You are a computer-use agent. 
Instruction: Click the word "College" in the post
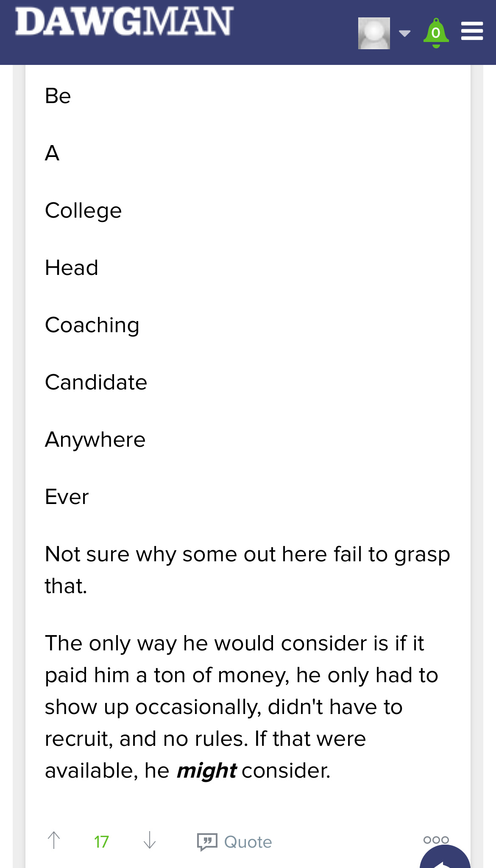[84, 211]
